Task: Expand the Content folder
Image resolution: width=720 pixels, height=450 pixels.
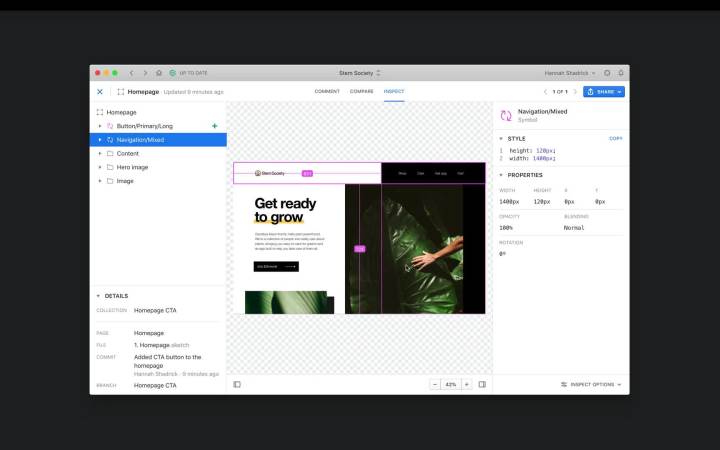Action: [x=100, y=153]
